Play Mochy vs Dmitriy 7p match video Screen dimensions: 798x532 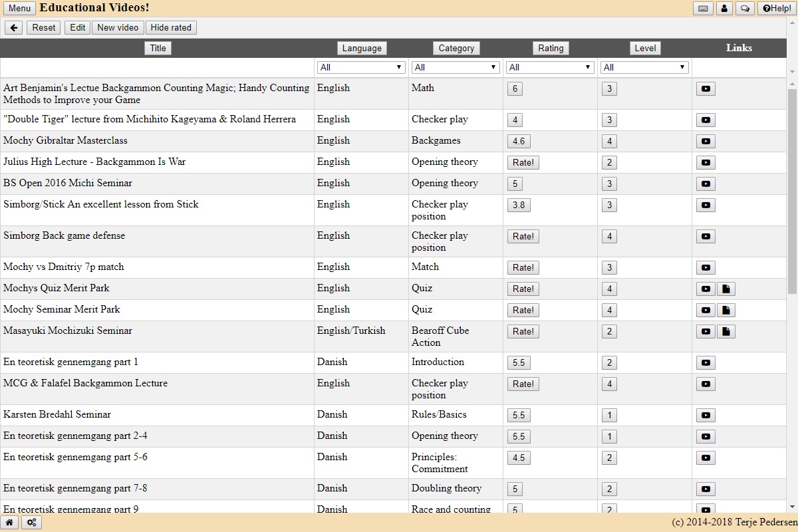706,268
